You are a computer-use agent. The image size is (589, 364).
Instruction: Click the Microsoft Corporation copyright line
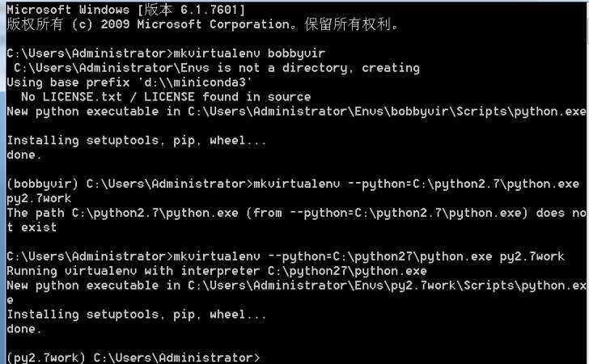pos(202,24)
